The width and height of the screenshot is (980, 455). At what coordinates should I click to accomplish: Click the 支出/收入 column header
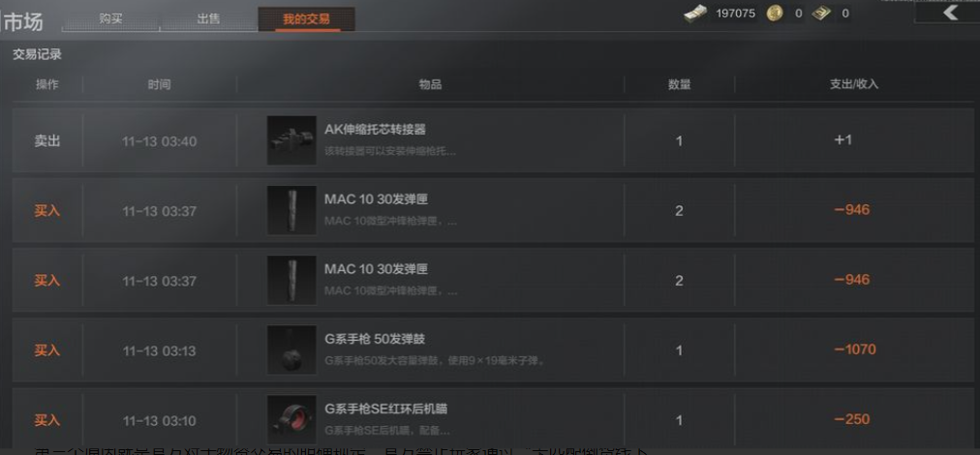854,84
